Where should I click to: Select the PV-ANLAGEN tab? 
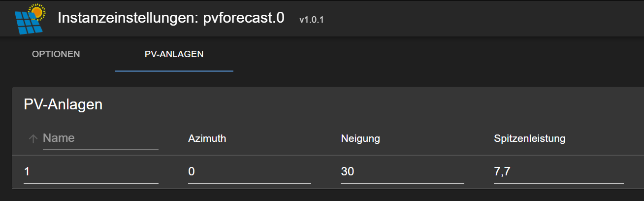coord(174,54)
